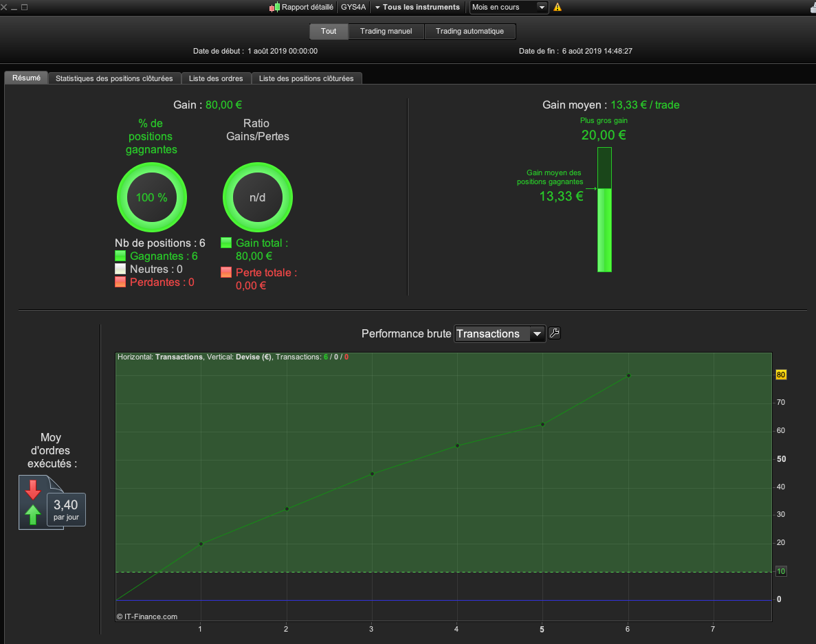Screen dimensions: 816x644
Task: Select the Tout filter toggle
Action: coord(329,31)
